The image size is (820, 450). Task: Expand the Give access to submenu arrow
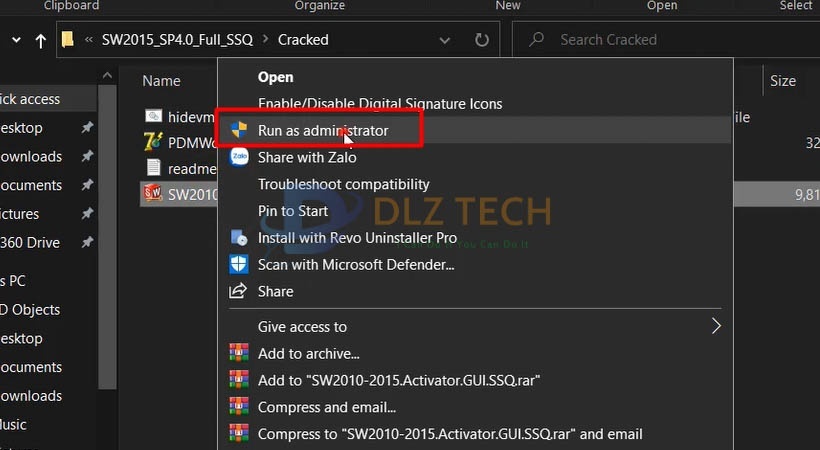pos(715,326)
